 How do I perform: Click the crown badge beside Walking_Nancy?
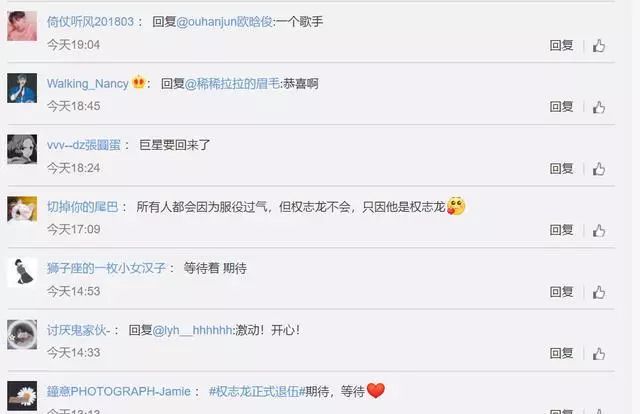139,82
